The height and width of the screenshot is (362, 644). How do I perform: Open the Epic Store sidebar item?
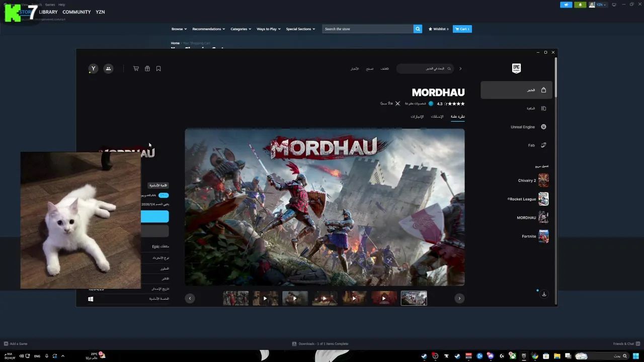click(x=516, y=90)
